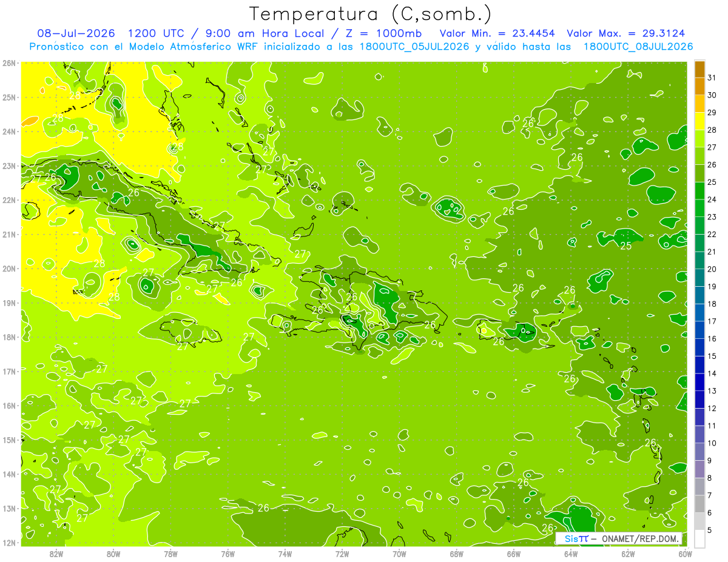Click the 'Pronóstico con el Modelo Atmósferico WRF' line

[x=144, y=47]
